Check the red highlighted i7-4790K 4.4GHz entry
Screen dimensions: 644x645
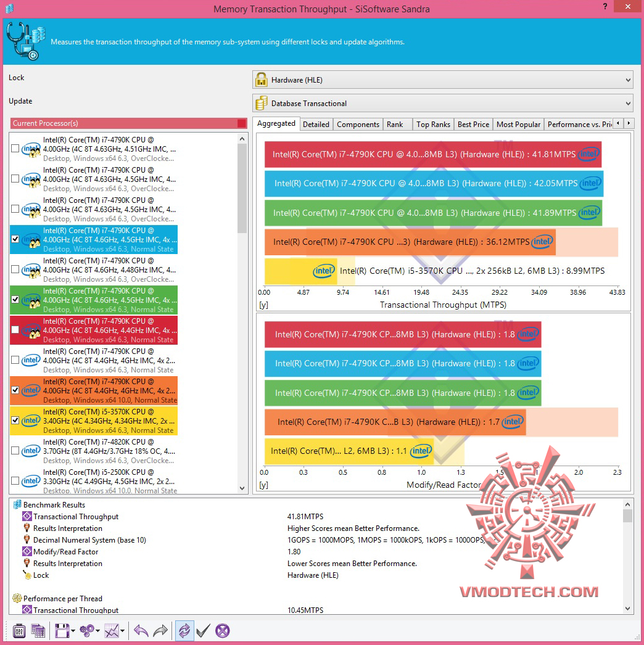[15, 330]
